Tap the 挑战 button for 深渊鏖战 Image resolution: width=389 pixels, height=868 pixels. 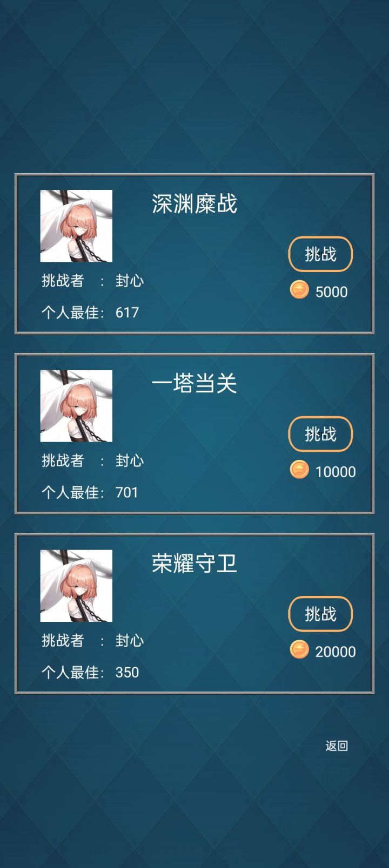(x=320, y=254)
